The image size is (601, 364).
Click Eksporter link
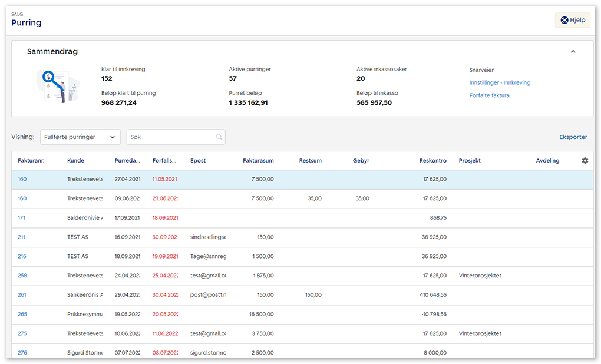point(573,137)
